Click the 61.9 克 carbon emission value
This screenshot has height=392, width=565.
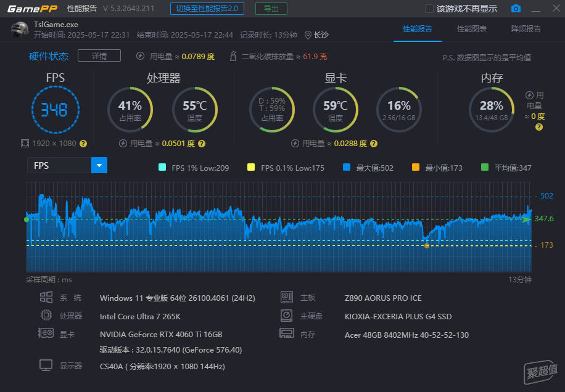pos(315,57)
